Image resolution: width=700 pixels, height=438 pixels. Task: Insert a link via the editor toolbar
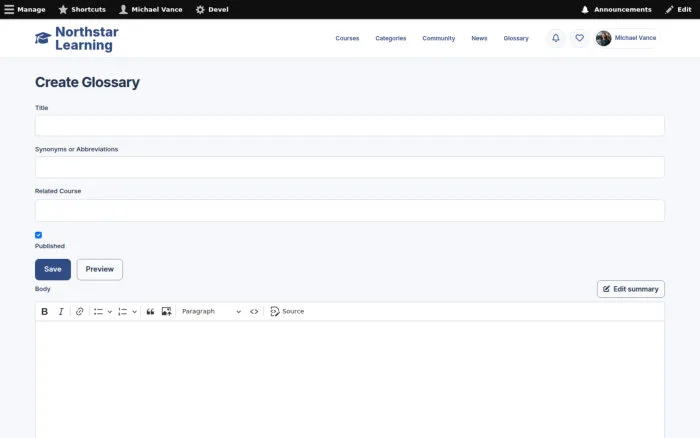pos(79,312)
